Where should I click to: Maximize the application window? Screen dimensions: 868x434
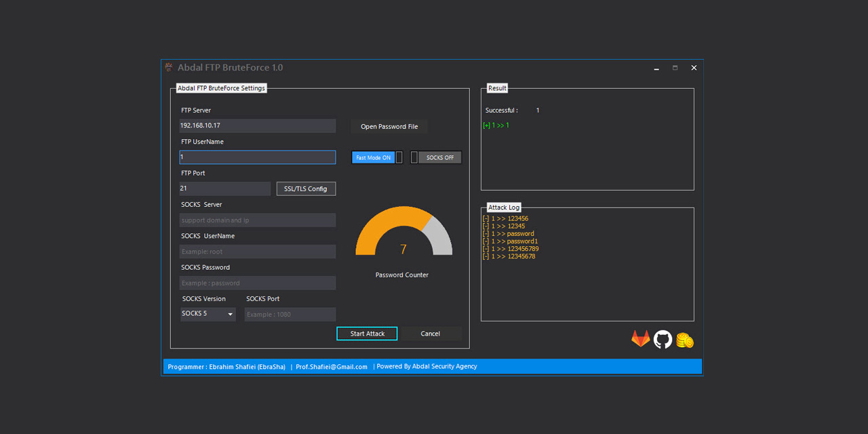(x=675, y=68)
